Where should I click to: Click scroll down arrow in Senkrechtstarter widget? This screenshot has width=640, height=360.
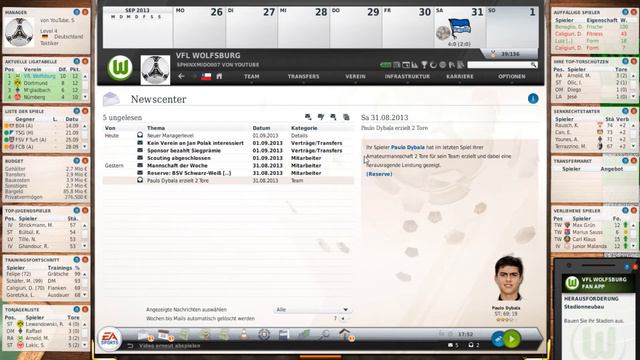(x=633, y=146)
